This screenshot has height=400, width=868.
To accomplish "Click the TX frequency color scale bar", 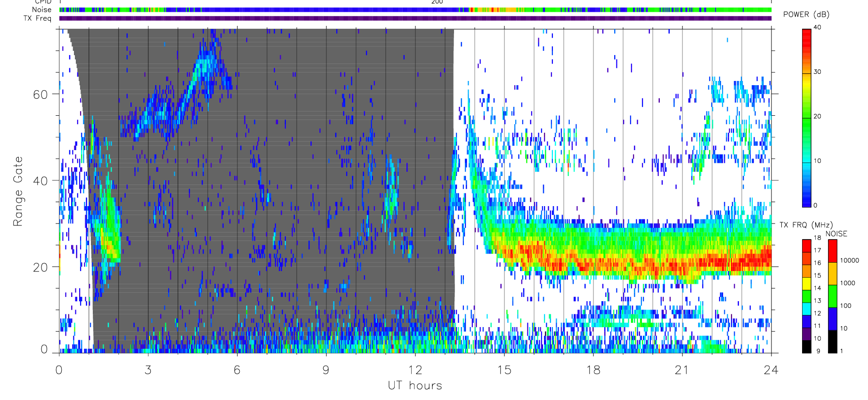I will (x=807, y=296).
